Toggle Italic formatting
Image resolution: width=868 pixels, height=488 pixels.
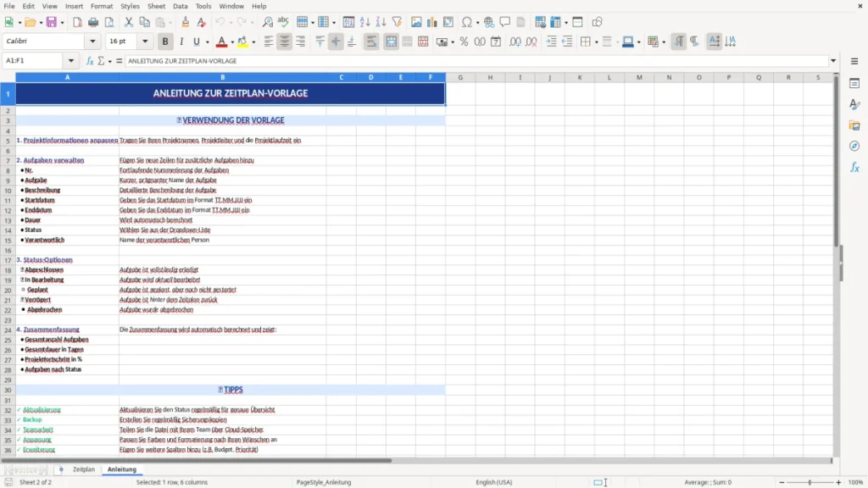click(181, 42)
